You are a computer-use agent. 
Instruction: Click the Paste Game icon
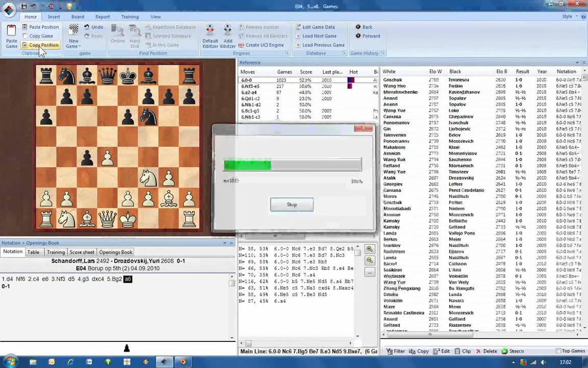[x=11, y=31]
